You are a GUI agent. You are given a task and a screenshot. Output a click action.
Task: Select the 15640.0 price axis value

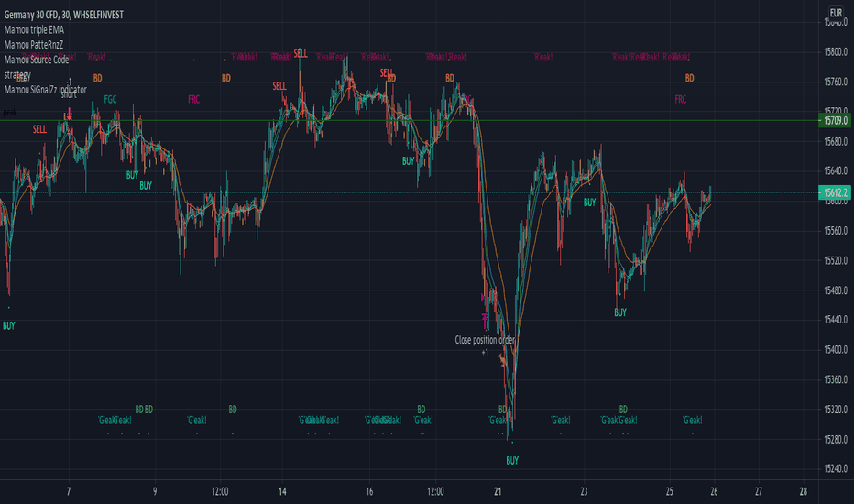coord(836,171)
